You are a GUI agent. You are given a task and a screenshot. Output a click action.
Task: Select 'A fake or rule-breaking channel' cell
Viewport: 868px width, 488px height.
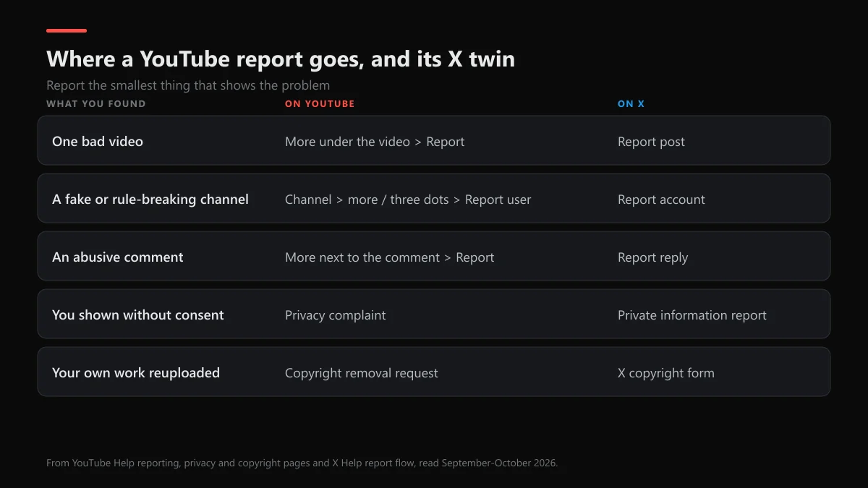click(x=150, y=200)
